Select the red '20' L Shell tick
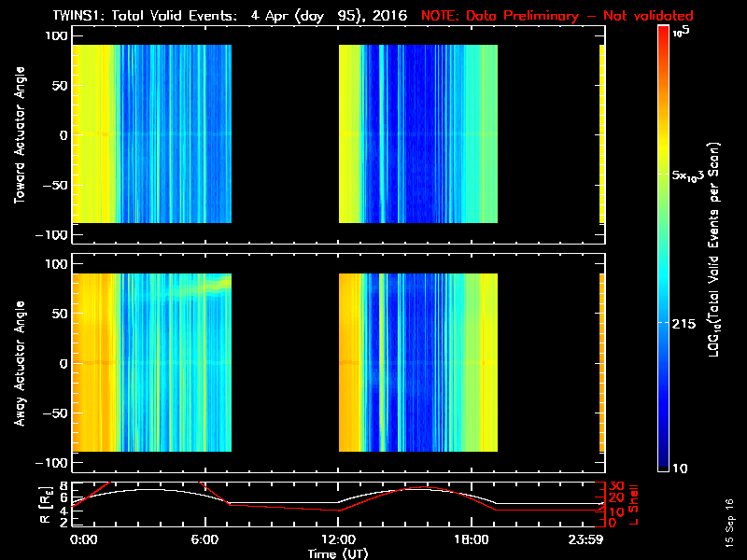 [616, 498]
